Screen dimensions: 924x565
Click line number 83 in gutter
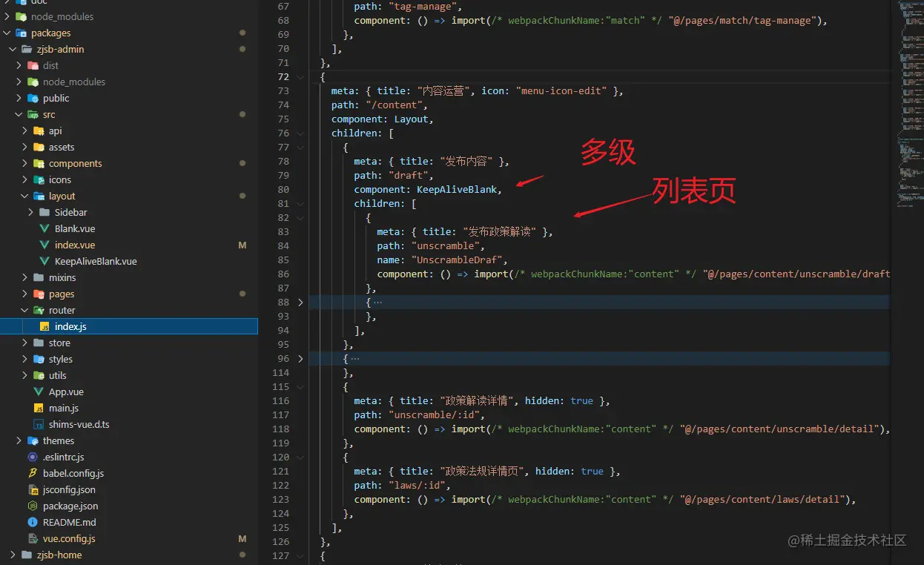pos(283,231)
